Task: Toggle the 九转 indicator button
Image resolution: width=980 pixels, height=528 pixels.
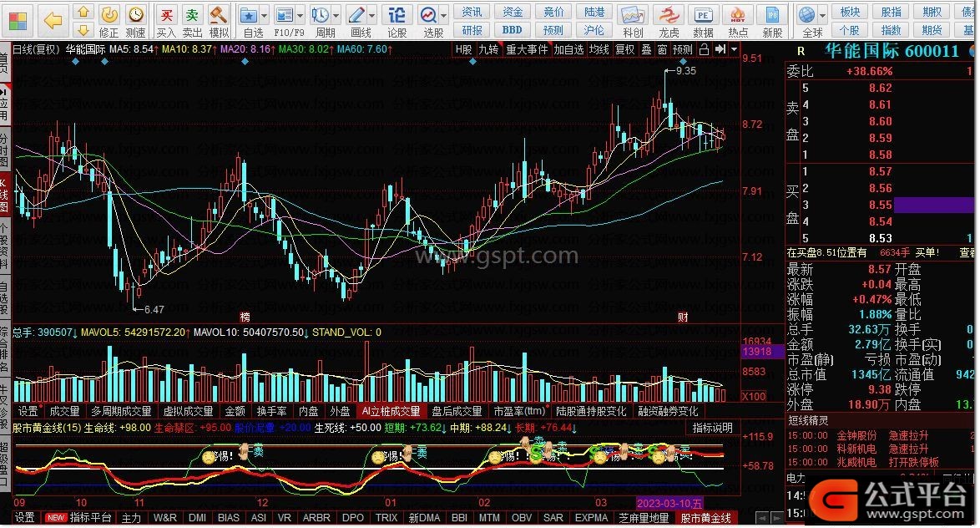Action: [x=488, y=49]
